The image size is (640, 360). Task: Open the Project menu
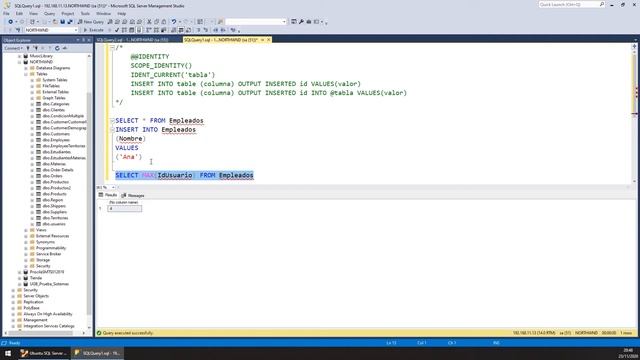point(68,13)
